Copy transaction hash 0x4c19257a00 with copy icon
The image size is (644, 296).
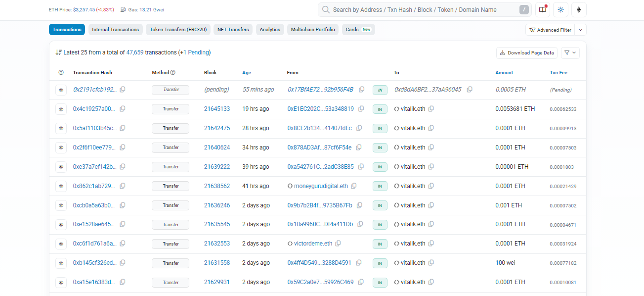(x=123, y=109)
